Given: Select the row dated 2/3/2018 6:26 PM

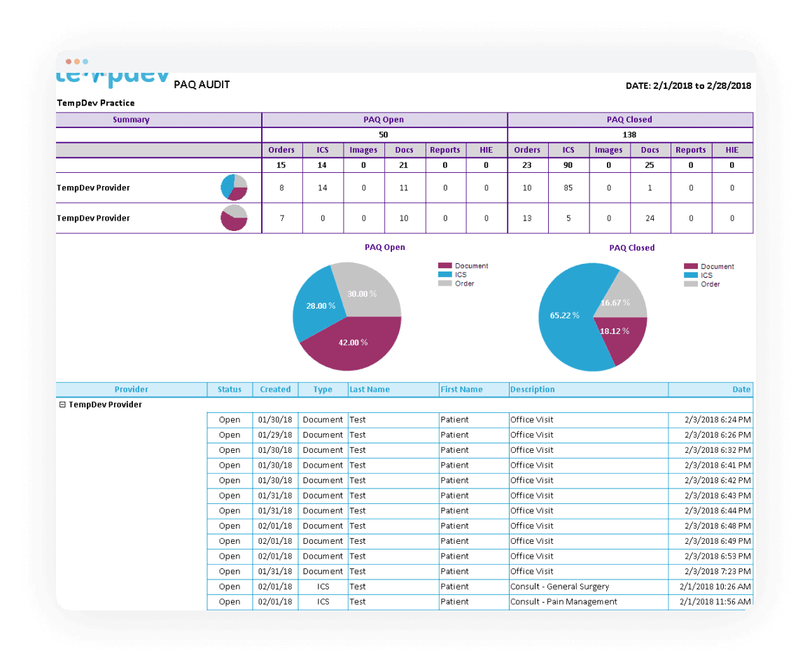Looking at the screenshot, I should (479, 435).
